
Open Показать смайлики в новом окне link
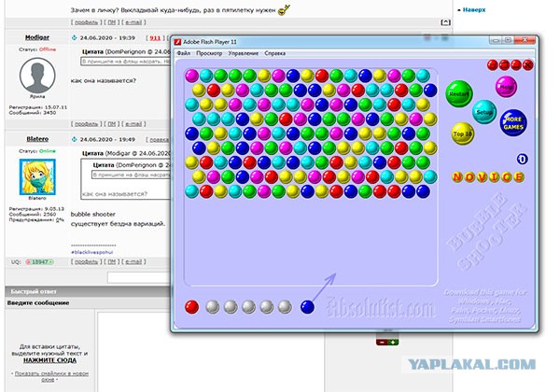[x=51, y=376]
